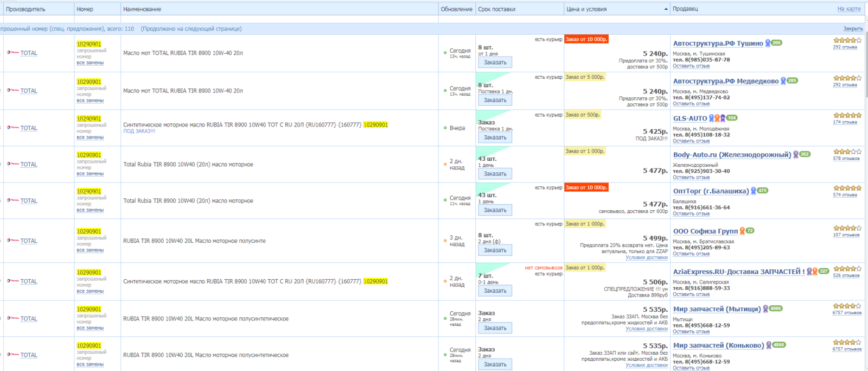Screen dimensions: 868x371
Task: Click все замены in the AziaExpress.RU row
Action: [90, 291]
